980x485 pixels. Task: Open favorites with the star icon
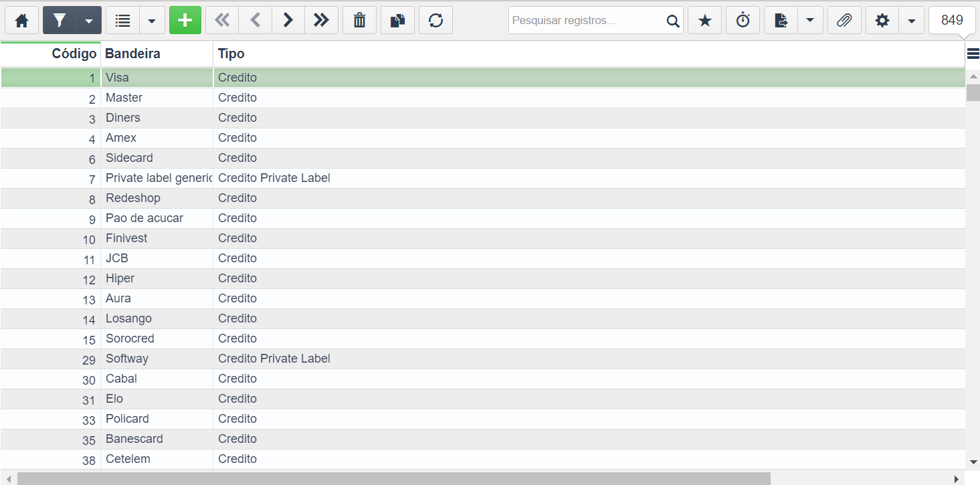tap(704, 20)
